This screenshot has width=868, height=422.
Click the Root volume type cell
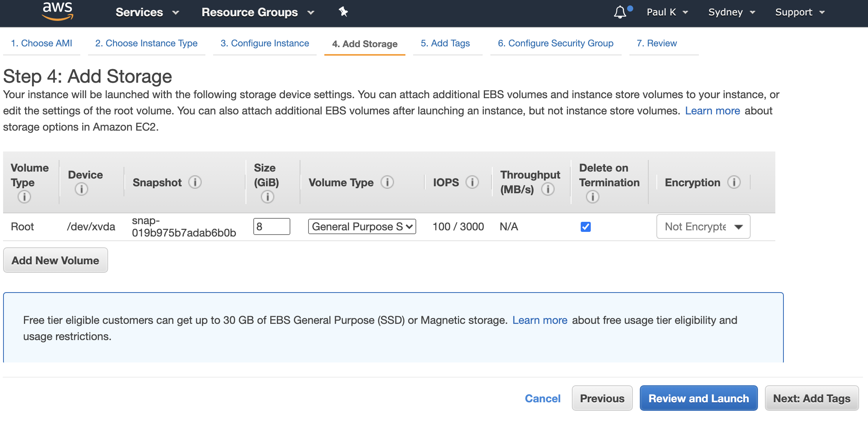(x=22, y=226)
